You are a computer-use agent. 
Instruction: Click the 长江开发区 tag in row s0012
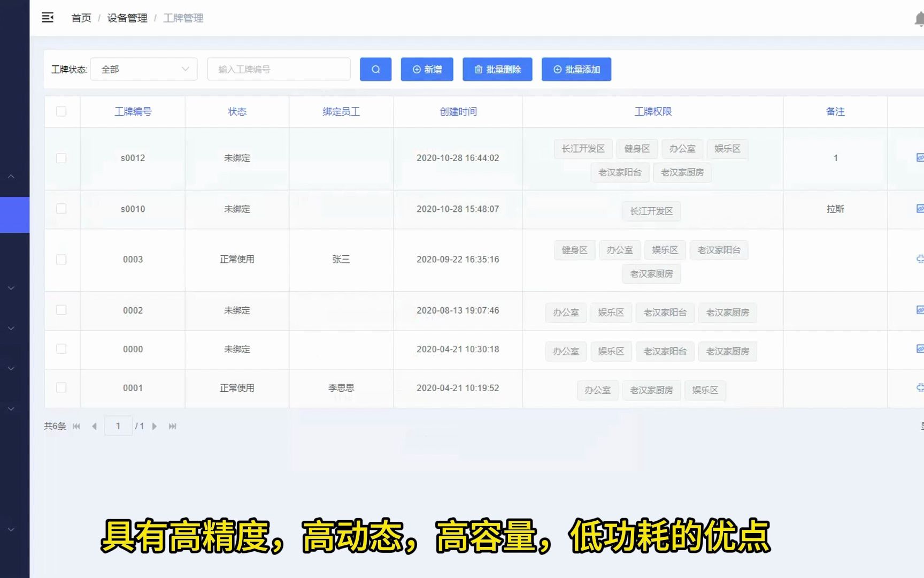click(x=583, y=149)
